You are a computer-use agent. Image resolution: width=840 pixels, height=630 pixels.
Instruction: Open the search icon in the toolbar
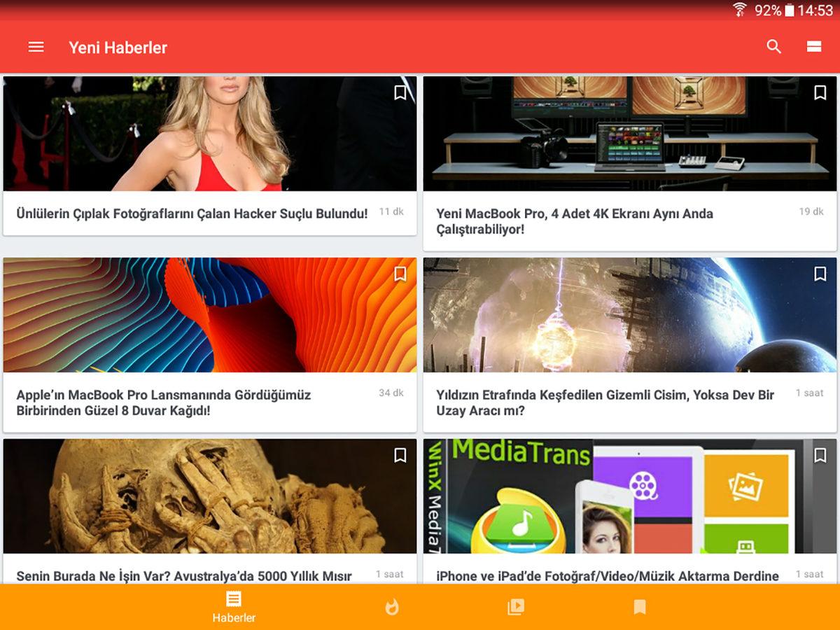[774, 46]
